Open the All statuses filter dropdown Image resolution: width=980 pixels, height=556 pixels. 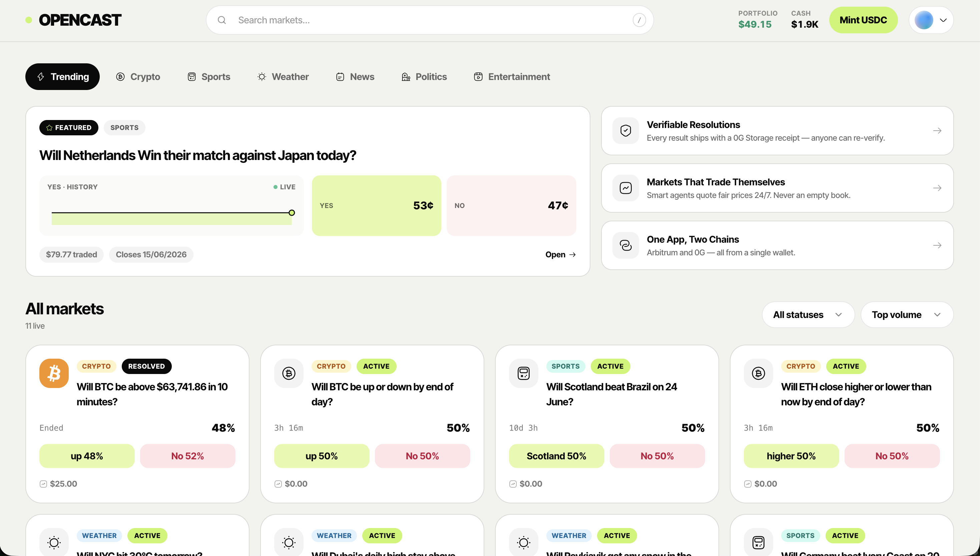(809, 315)
